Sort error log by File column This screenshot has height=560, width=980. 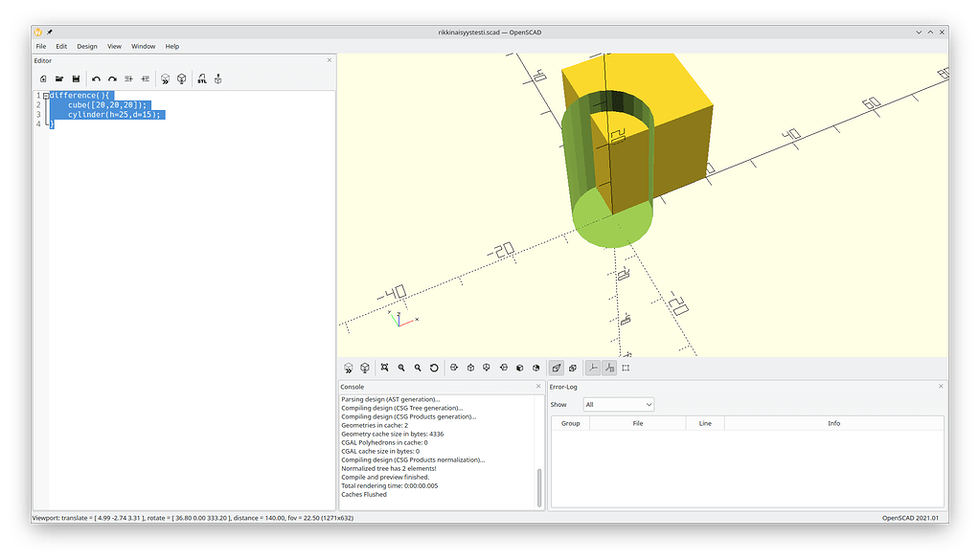click(x=637, y=423)
